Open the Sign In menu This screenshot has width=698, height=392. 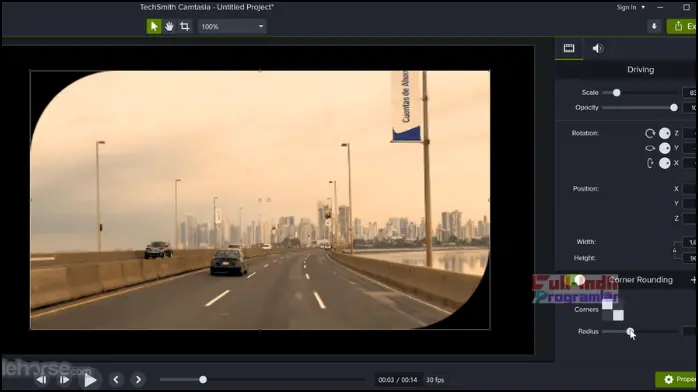pyautogui.click(x=630, y=7)
